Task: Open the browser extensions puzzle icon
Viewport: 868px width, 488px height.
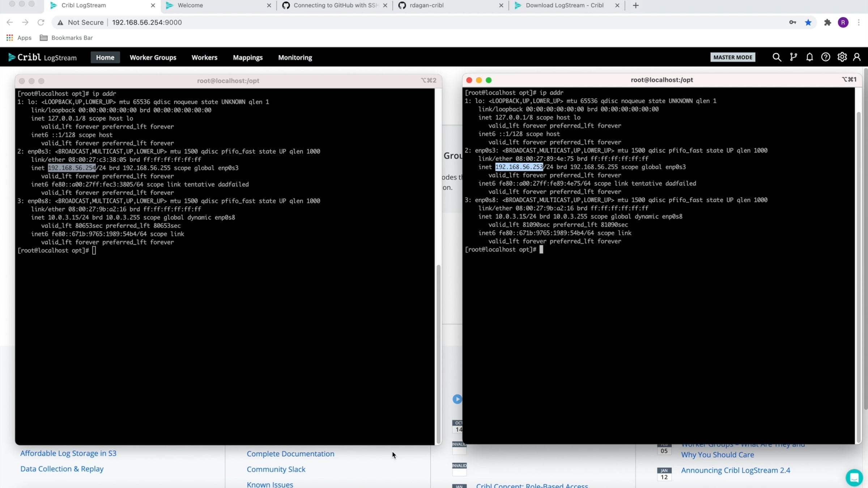Action: pos(827,22)
